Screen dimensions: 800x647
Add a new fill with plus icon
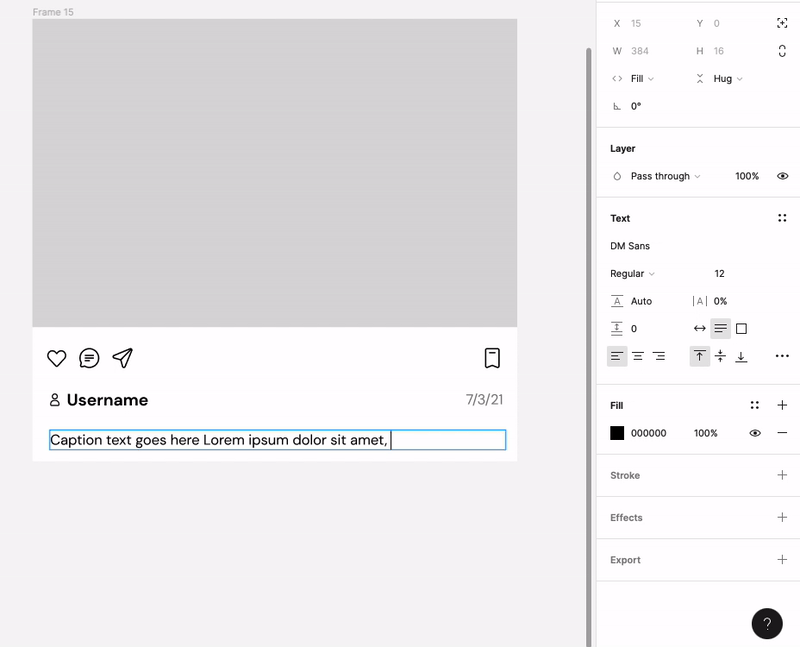(782, 405)
